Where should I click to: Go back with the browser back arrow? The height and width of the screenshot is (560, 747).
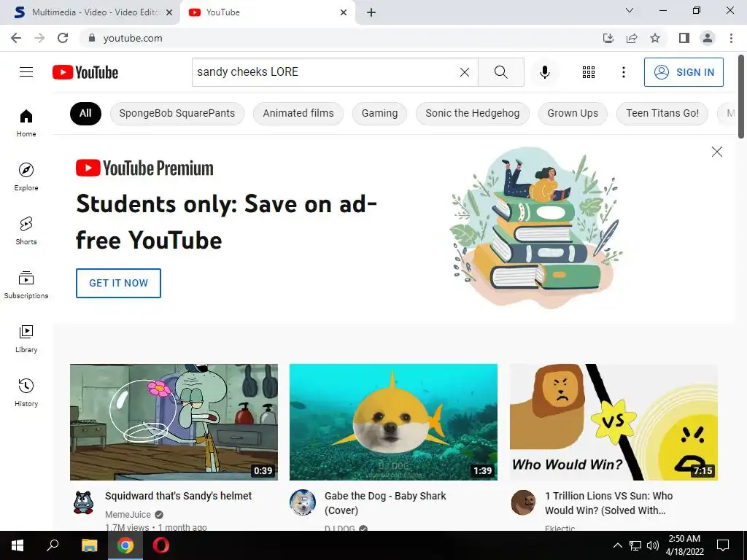[x=16, y=38]
